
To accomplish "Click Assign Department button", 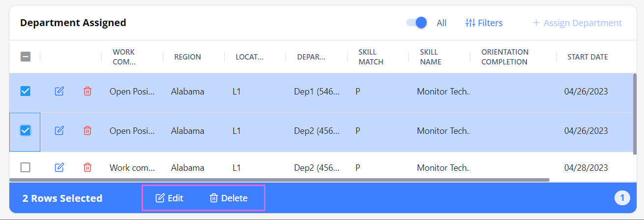I will click(x=577, y=23).
